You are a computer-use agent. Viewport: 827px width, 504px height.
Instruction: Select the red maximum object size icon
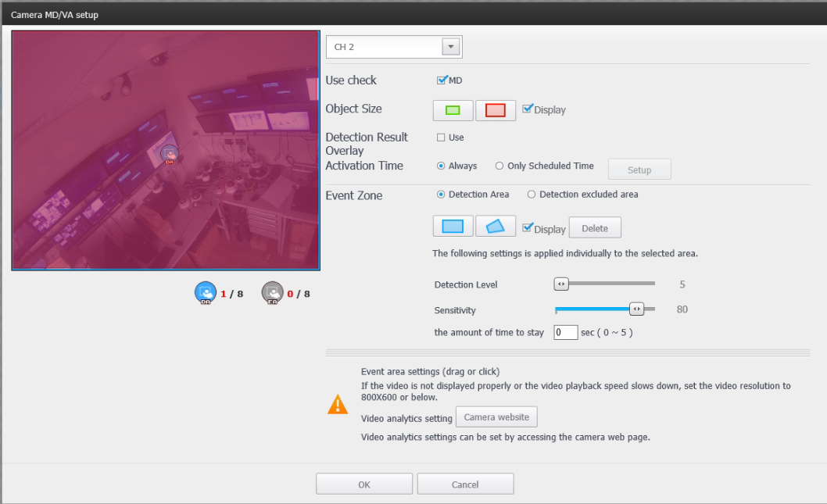pos(496,110)
